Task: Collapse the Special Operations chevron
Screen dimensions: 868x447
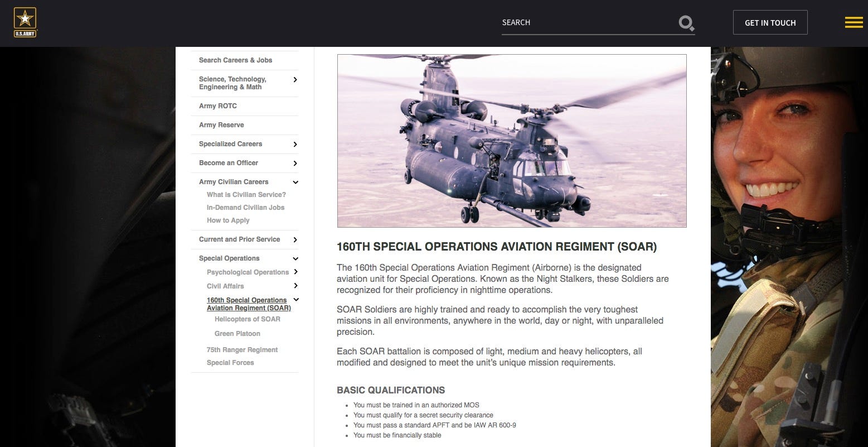Action: (x=295, y=258)
